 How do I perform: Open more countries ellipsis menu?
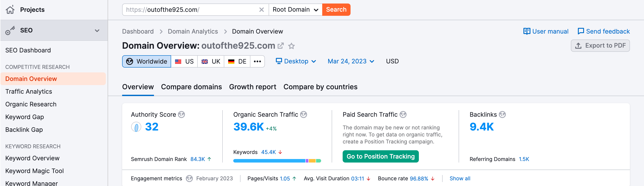point(257,61)
